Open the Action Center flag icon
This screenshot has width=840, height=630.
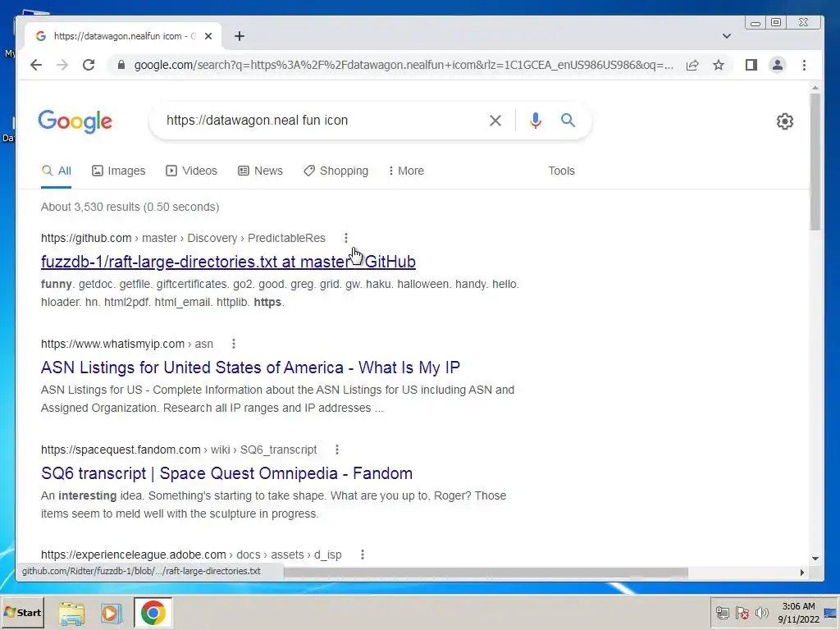pos(742,613)
